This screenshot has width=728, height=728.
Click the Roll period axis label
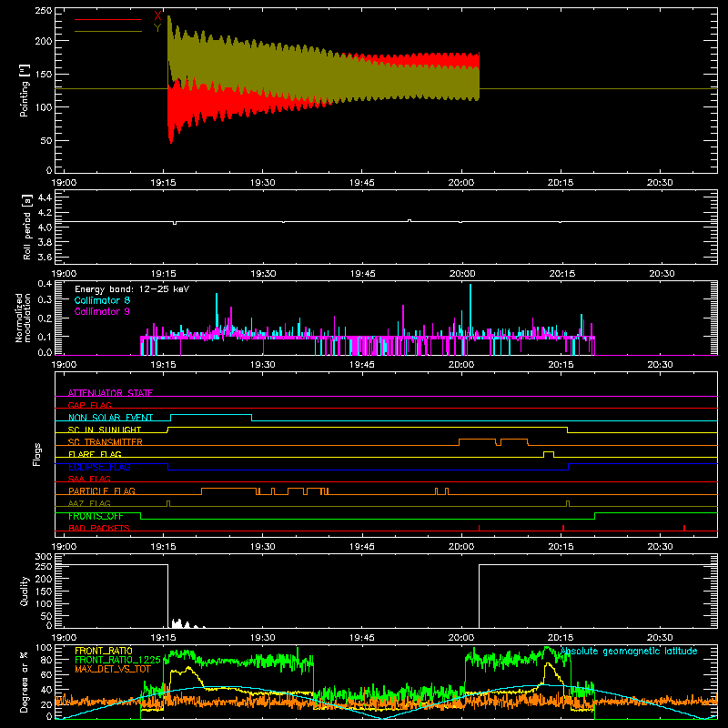27,227
